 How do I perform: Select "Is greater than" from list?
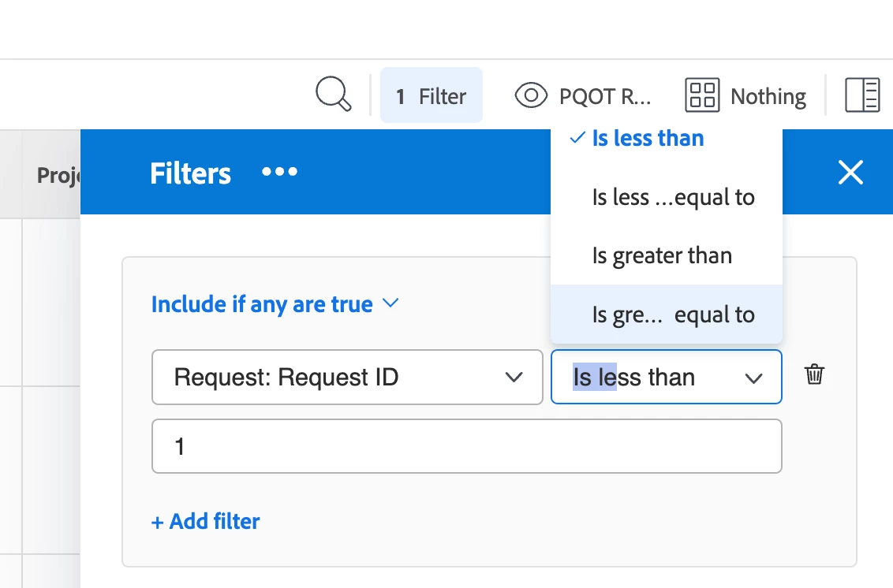(662, 255)
